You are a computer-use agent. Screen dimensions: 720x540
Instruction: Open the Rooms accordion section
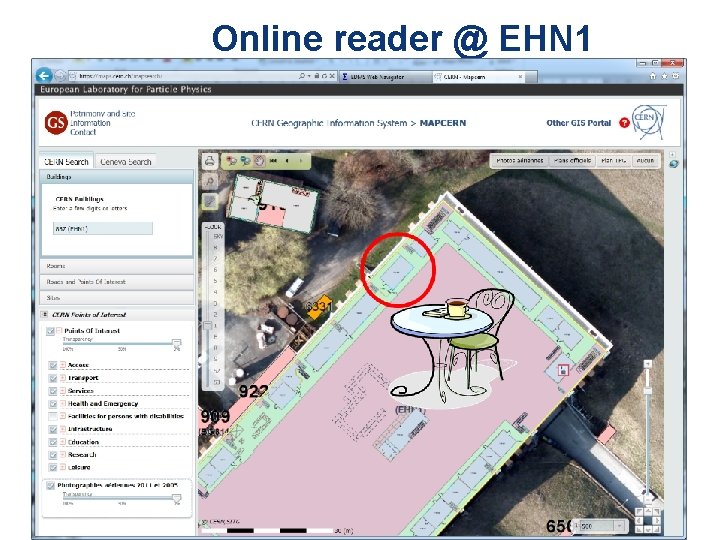[117, 266]
